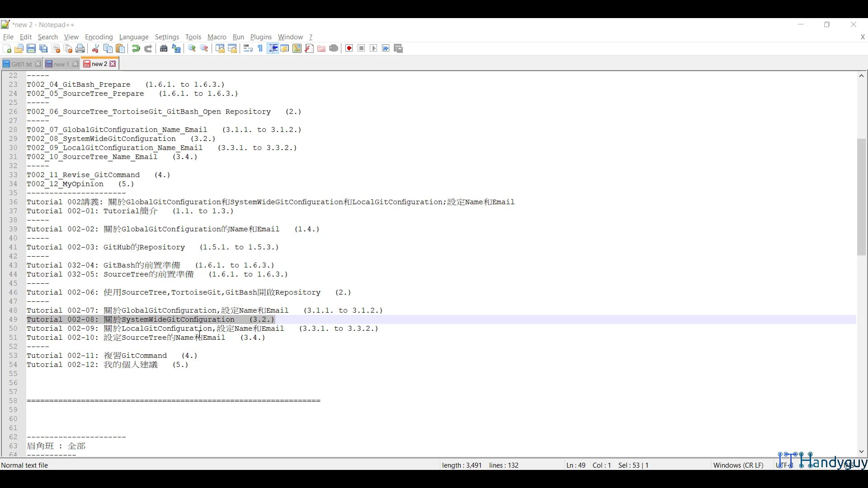Image resolution: width=868 pixels, height=488 pixels.
Task: Toggle Show All Characters display
Action: coord(260,48)
